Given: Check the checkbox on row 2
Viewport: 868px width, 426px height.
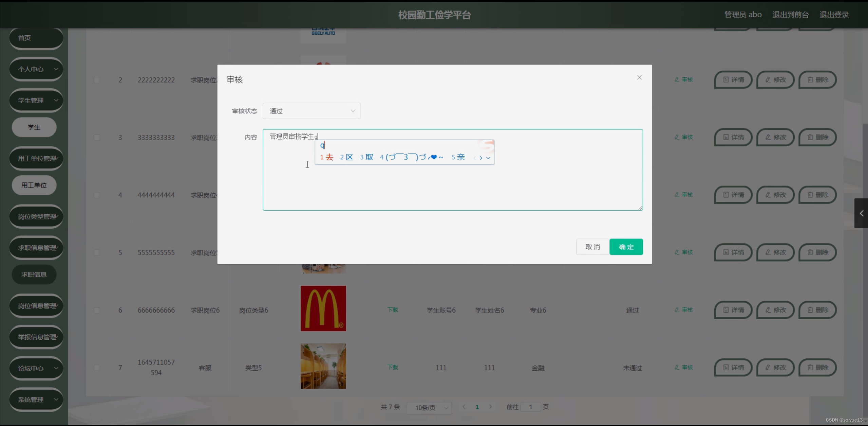Looking at the screenshot, I should [x=97, y=80].
